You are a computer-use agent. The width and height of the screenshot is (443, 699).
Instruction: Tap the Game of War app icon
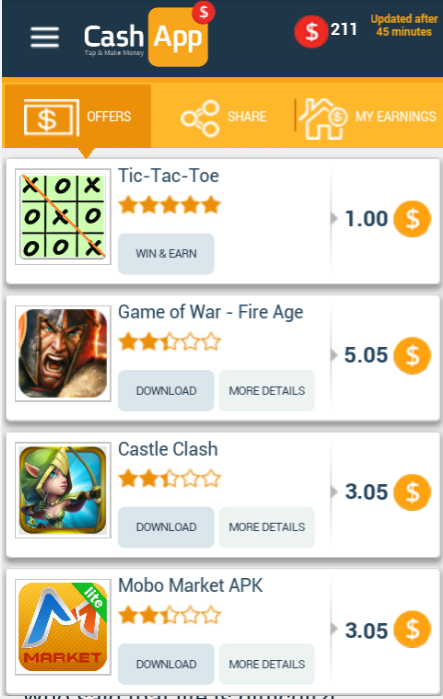click(x=63, y=353)
